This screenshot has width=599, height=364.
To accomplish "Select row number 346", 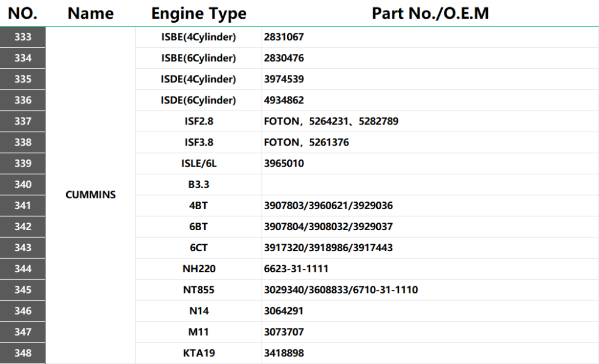I will [23, 311].
